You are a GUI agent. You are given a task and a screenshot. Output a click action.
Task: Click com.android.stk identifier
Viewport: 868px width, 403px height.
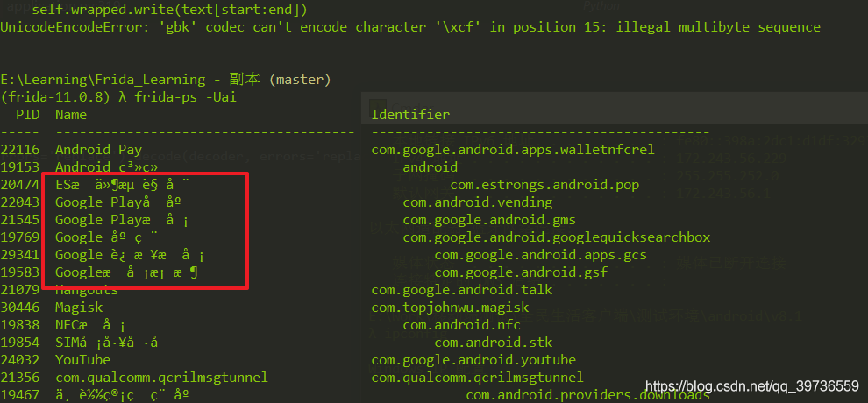[x=494, y=343]
